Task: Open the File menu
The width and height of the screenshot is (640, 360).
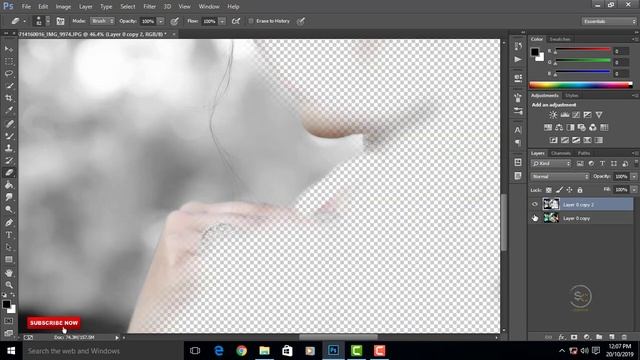Action: (x=26, y=7)
